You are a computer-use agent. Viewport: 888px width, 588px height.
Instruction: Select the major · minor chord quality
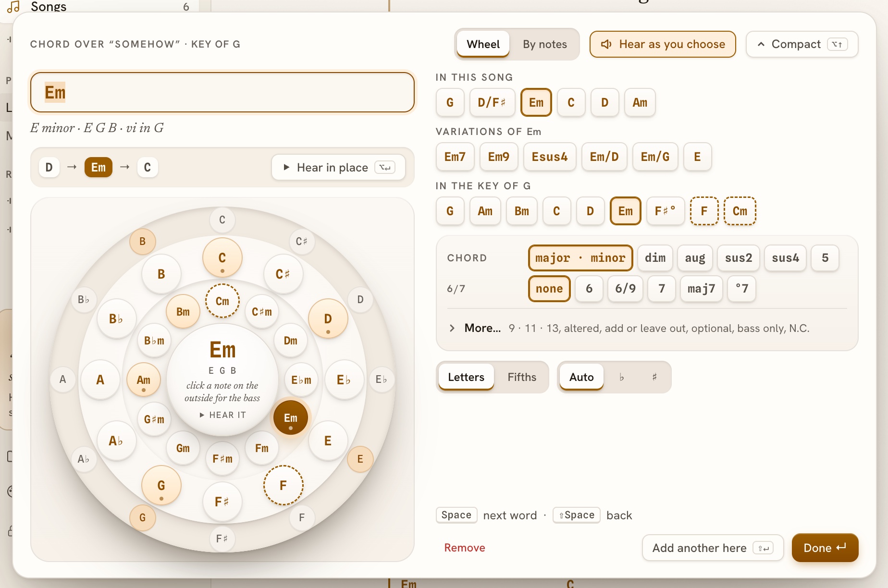click(580, 258)
